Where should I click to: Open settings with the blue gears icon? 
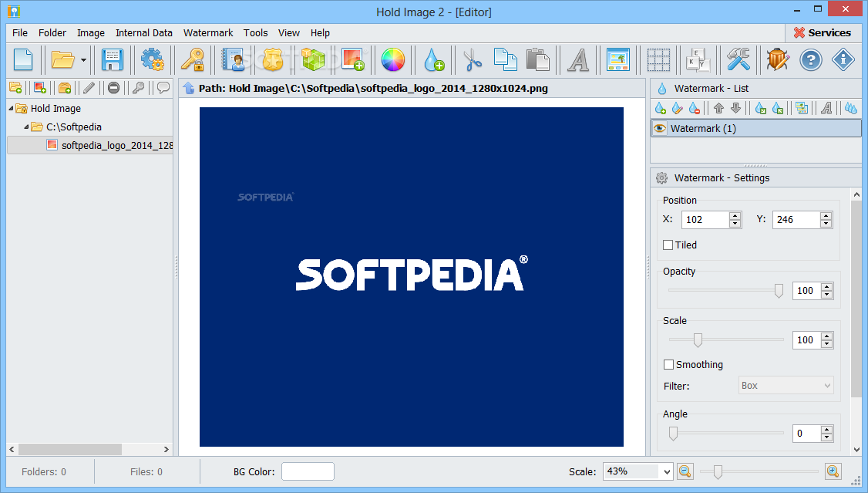[x=152, y=60]
